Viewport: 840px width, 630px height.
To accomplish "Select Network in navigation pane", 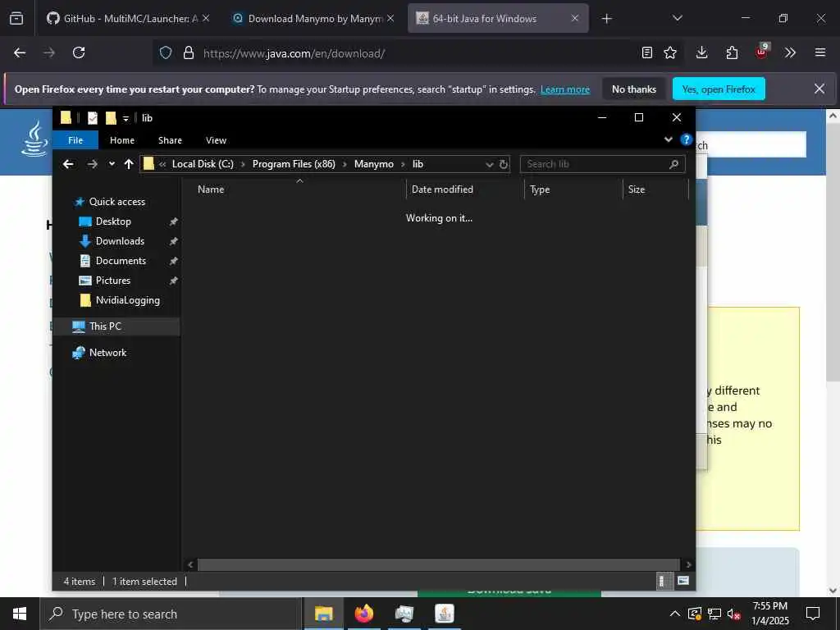I will [x=107, y=353].
